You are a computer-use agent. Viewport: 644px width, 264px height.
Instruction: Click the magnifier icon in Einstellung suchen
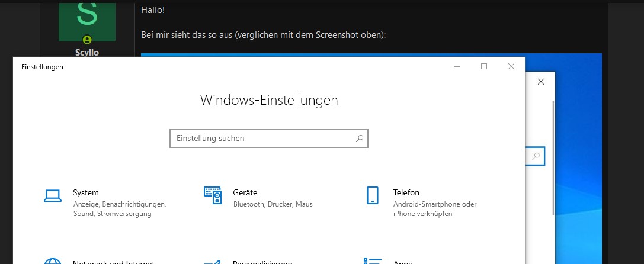pos(360,139)
